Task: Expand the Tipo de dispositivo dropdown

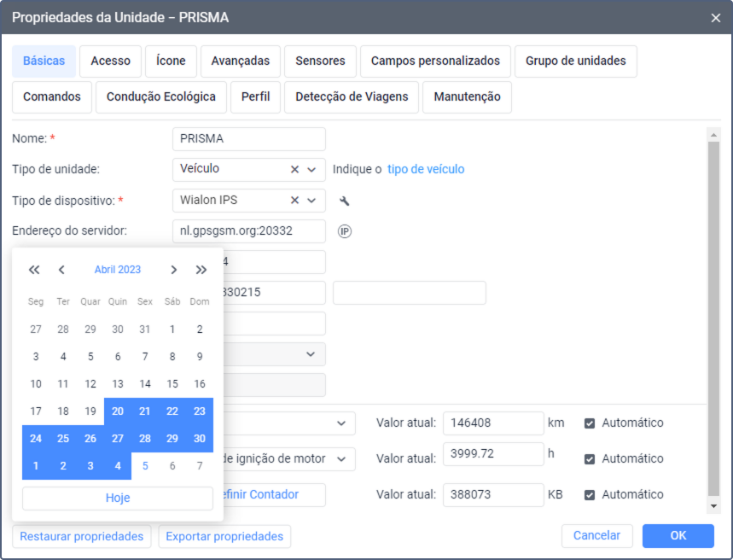Action: click(312, 201)
